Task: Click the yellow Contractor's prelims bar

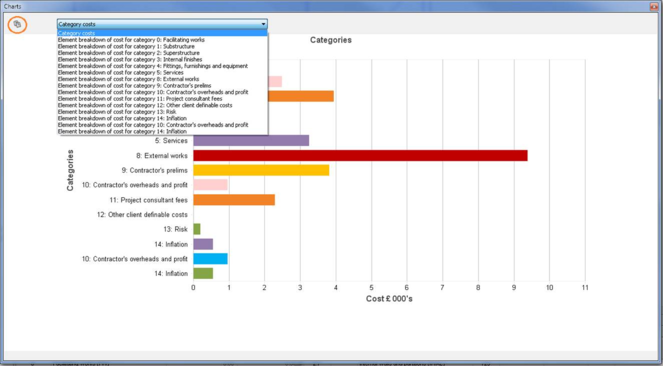Action: [261, 170]
